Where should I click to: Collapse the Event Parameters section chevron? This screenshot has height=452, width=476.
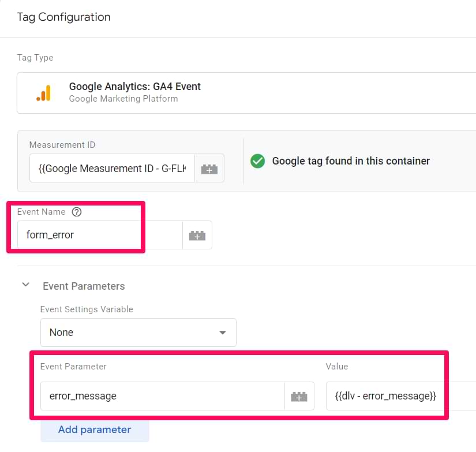point(25,286)
